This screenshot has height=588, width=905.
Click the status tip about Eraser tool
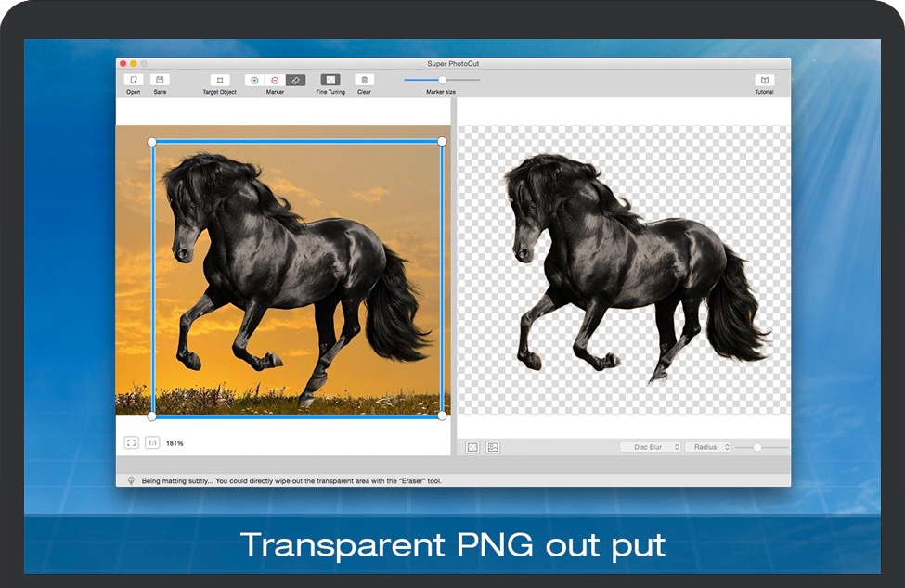click(x=291, y=480)
